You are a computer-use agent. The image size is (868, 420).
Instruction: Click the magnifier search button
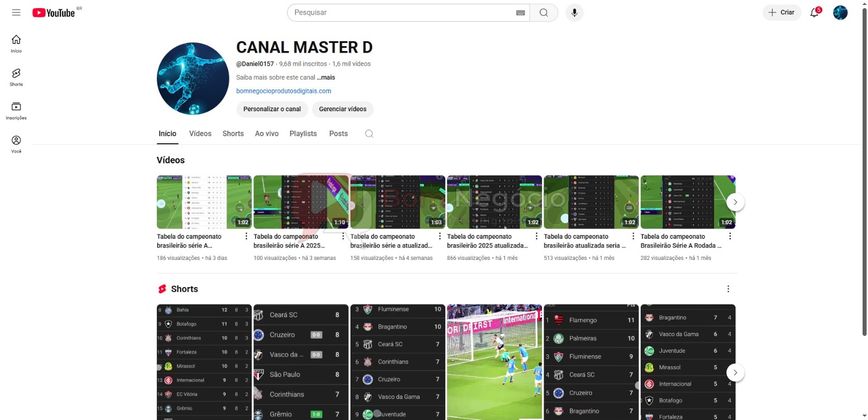pos(544,12)
